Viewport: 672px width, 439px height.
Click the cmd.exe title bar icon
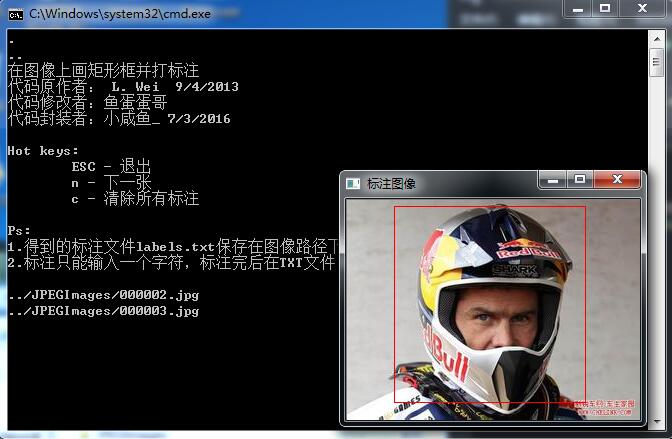16,15
